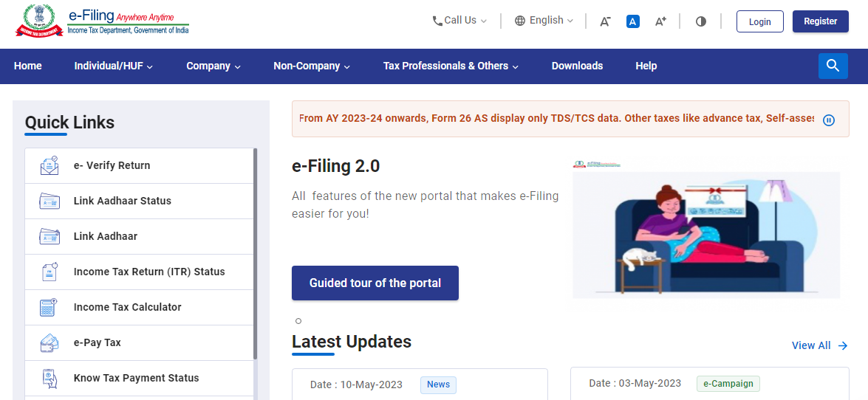Click the Latest Updates heading
Screen dimensions: 868x400
click(352, 342)
